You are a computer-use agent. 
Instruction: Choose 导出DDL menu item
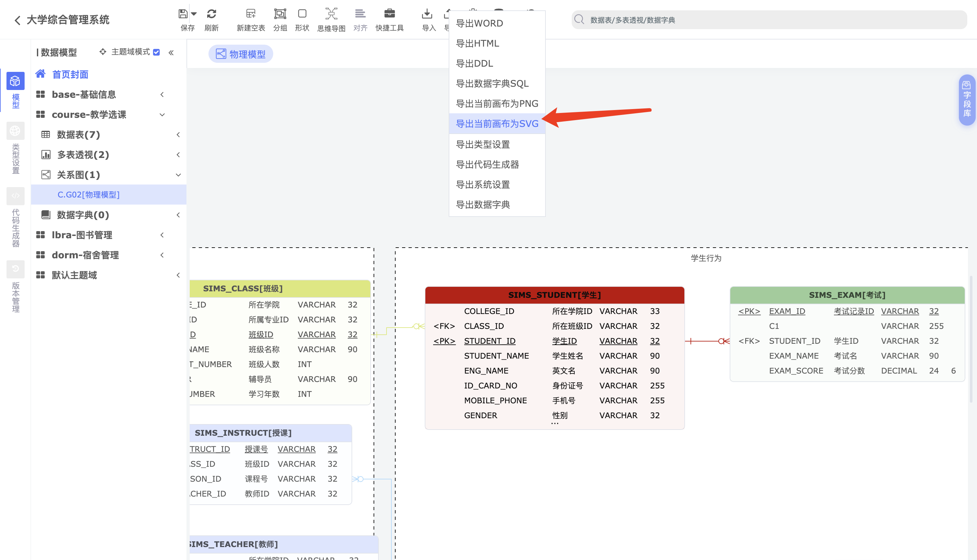point(497,63)
